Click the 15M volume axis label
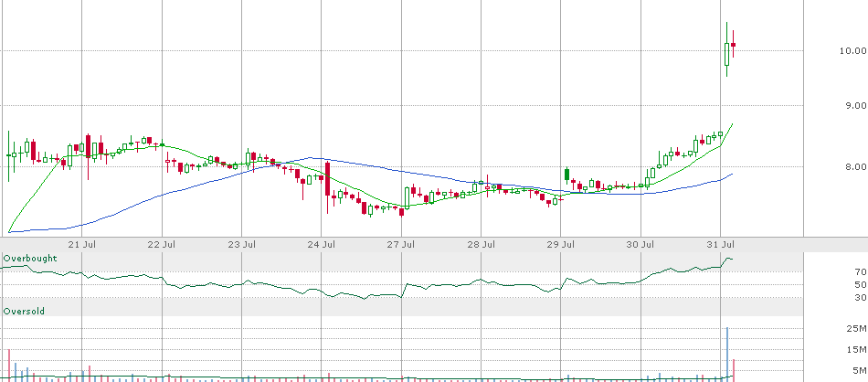This screenshot has height=382, width=868. (x=857, y=350)
